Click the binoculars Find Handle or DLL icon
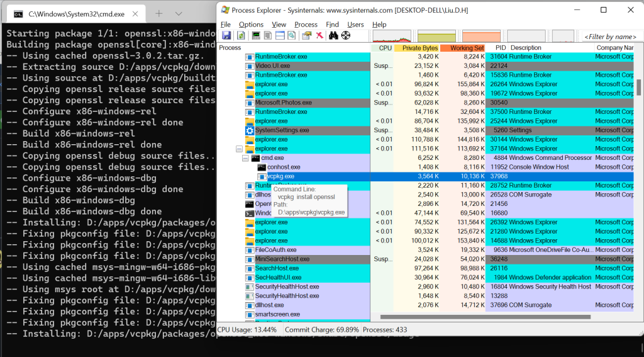The height and width of the screenshot is (357, 644). click(333, 36)
